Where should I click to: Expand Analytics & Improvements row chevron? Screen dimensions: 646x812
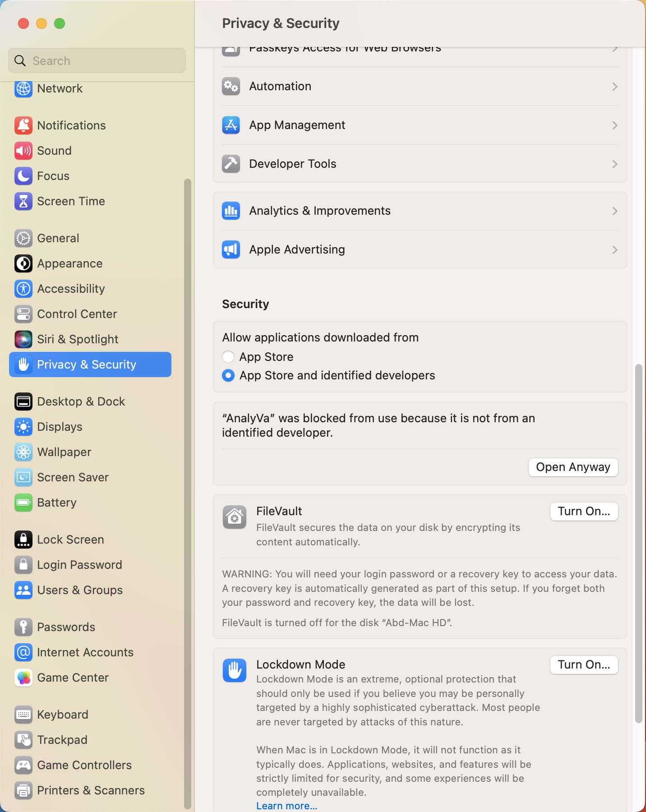(x=614, y=211)
